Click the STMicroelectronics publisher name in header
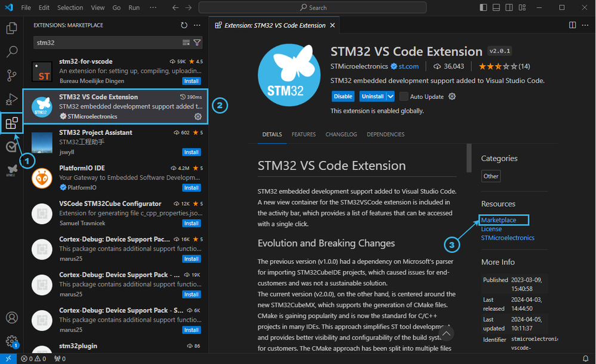Screen dimensions: 596x364 (x=359, y=66)
